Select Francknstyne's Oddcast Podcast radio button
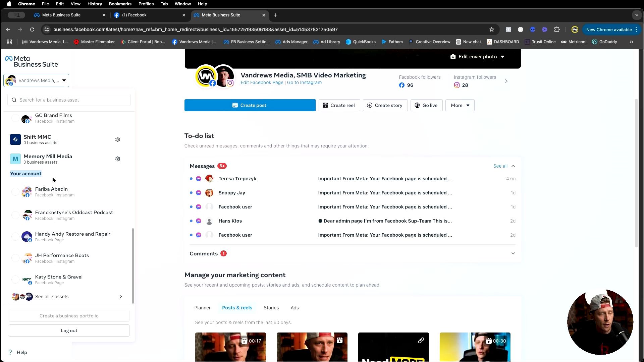The width and height of the screenshot is (644, 362). click(15, 215)
